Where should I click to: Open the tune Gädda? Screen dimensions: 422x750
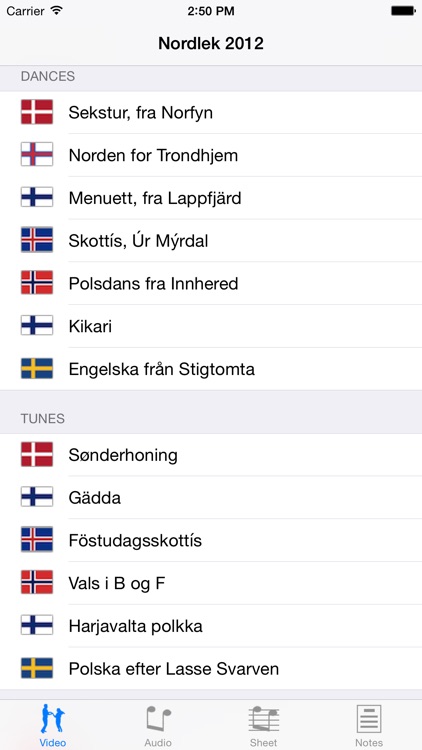coord(211,497)
